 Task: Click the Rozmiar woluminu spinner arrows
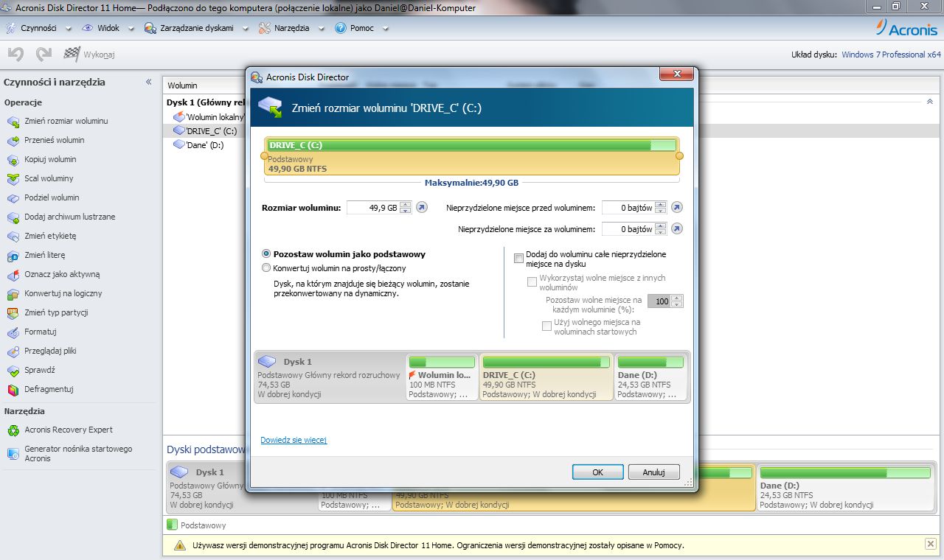coord(405,208)
